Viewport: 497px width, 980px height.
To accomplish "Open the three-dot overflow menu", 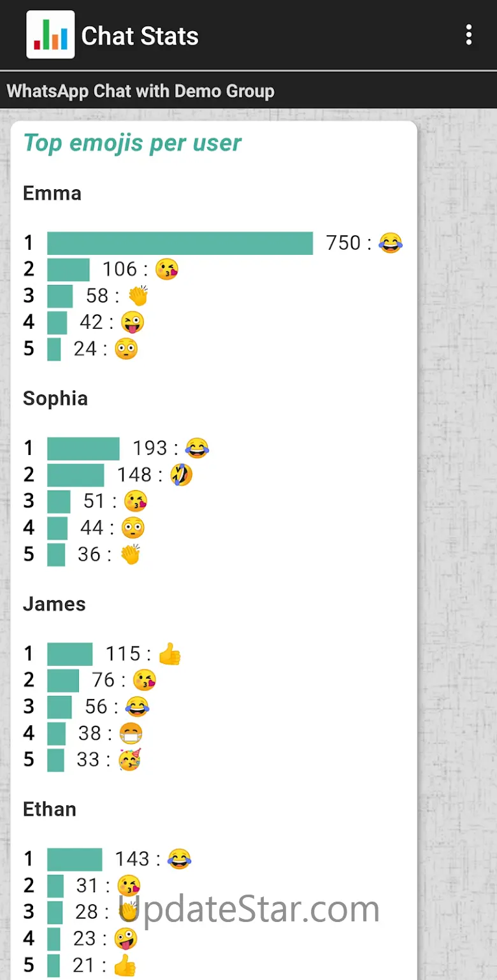I will (469, 35).
